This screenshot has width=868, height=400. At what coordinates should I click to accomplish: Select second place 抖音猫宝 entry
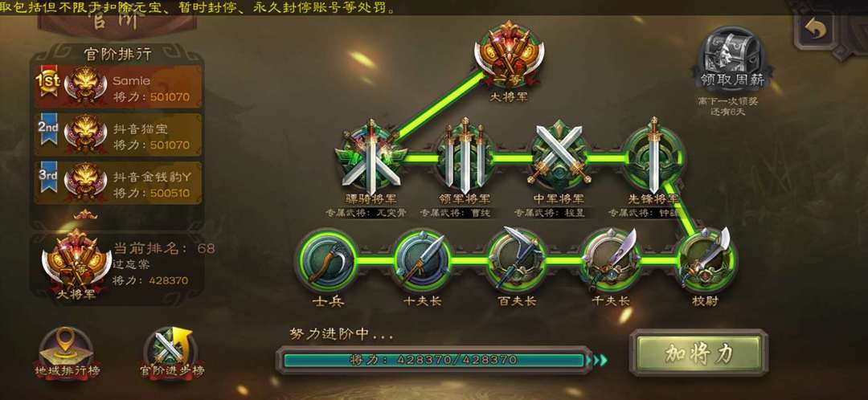tap(118, 136)
